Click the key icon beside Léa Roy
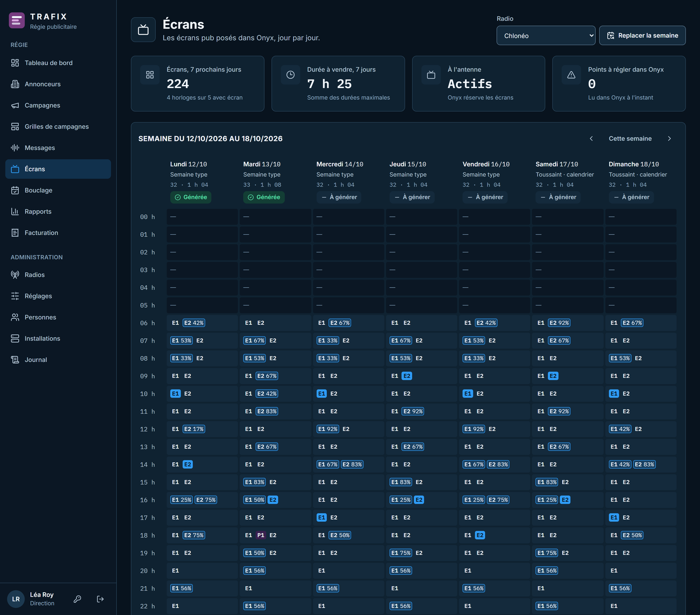Viewport: 700px width, 615px height. 77,599
